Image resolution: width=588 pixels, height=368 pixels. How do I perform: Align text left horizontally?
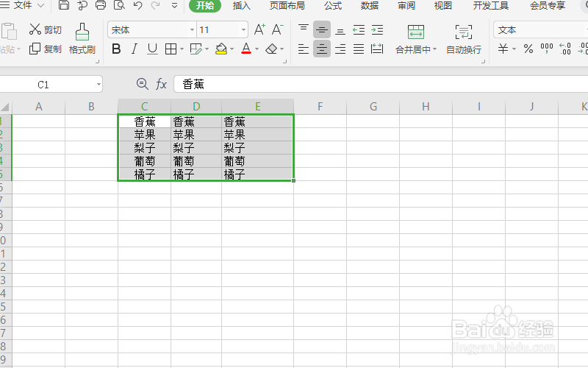click(x=304, y=49)
